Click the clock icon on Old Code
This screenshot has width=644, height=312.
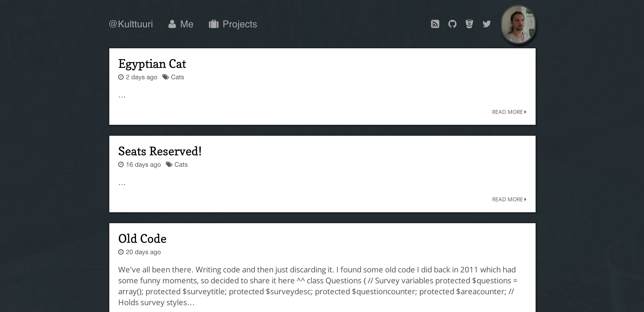tap(121, 252)
